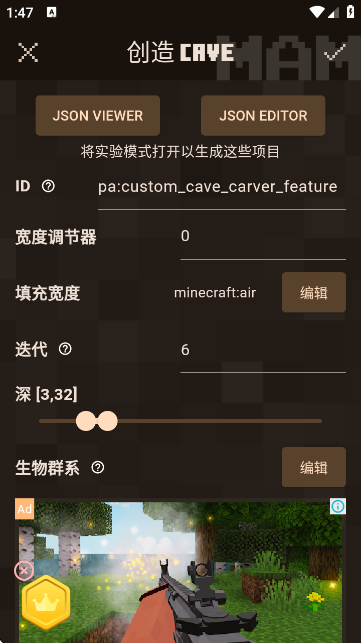Select the 迭代 field showing 6

[x=263, y=352]
